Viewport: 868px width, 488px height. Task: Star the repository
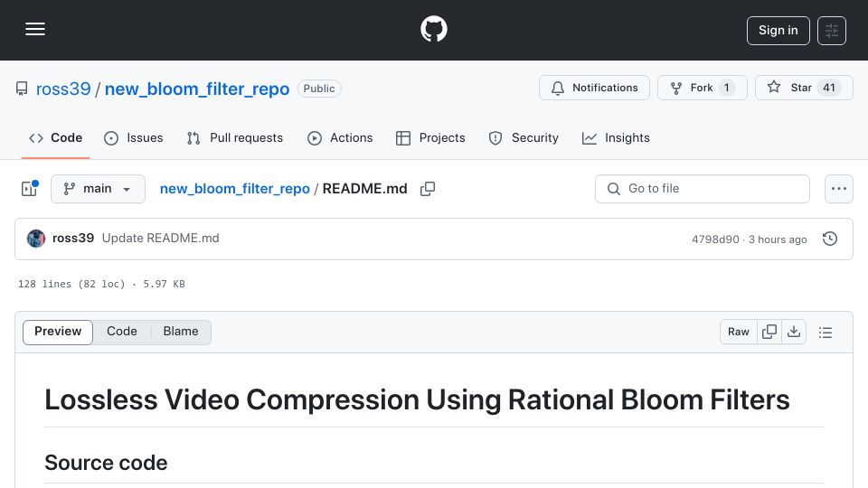803,88
